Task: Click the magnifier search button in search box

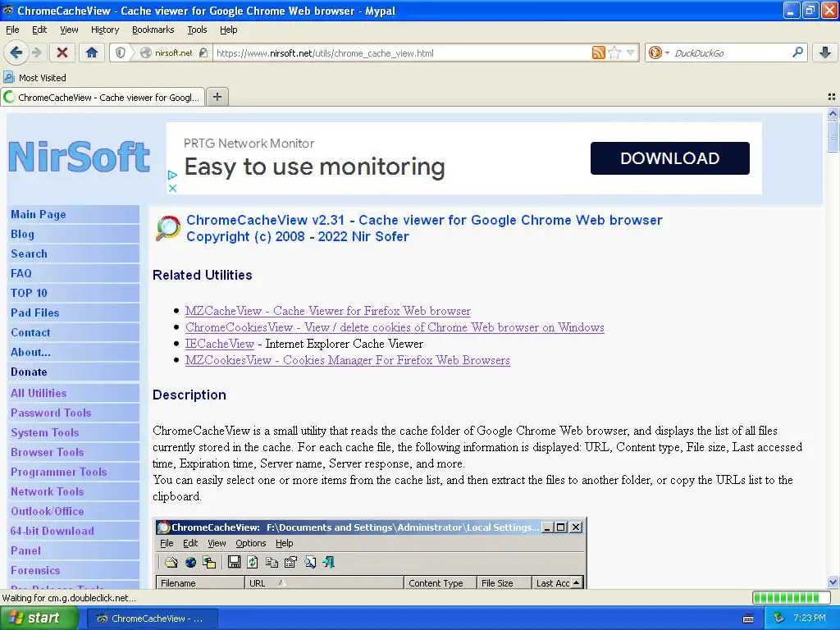Action: pyautogui.click(x=797, y=52)
